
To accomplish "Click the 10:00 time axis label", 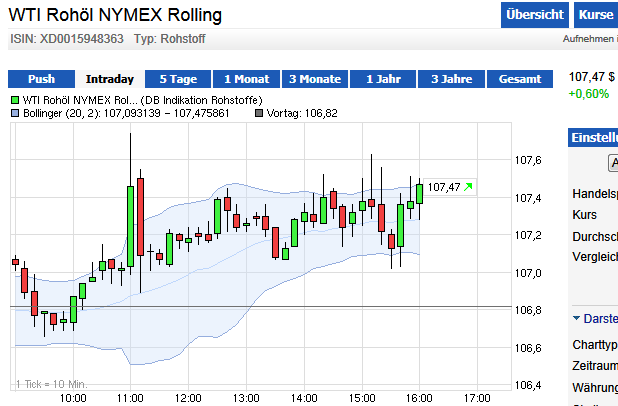I will 73,398.
